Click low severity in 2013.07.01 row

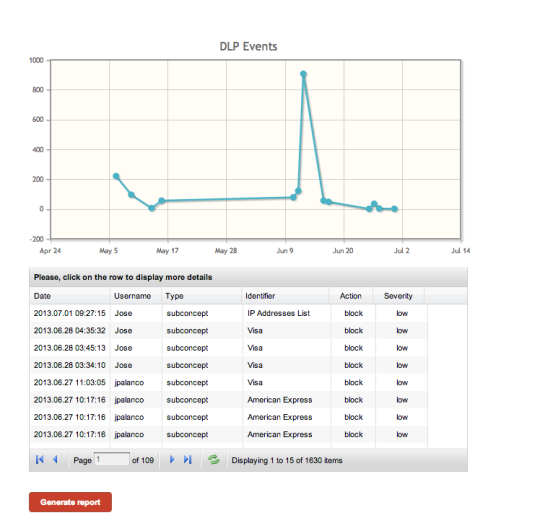point(402,313)
